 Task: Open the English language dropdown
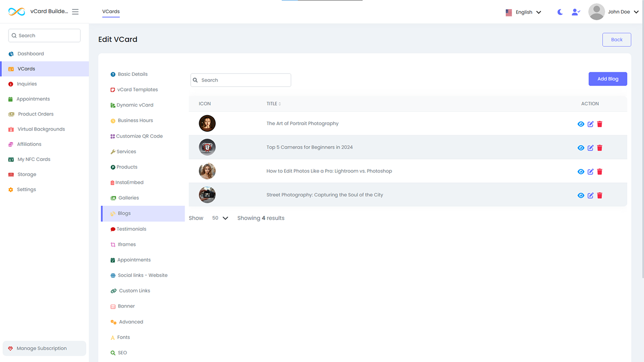(524, 12)
